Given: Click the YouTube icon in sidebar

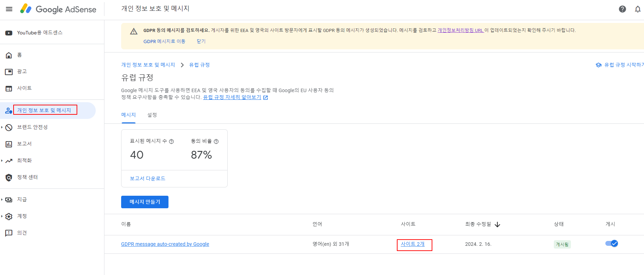Looking at the screenshot, I should tap(9, 33).
